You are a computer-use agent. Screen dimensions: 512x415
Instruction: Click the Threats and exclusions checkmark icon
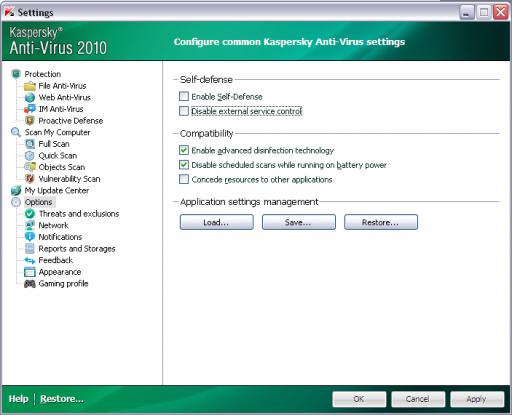pyautogui.click(x=30, y=214)
